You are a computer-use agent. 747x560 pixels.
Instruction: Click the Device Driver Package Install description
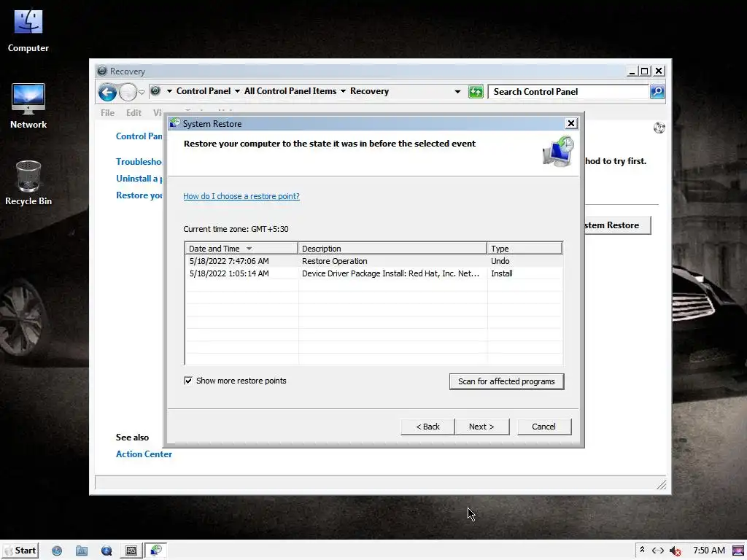[x=390, y=273]
